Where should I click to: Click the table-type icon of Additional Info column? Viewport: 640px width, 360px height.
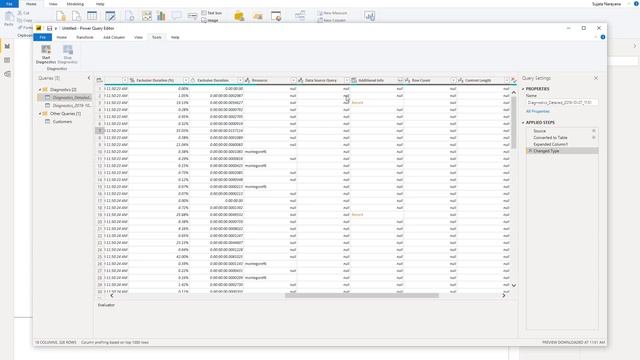[x=354, y=80]
